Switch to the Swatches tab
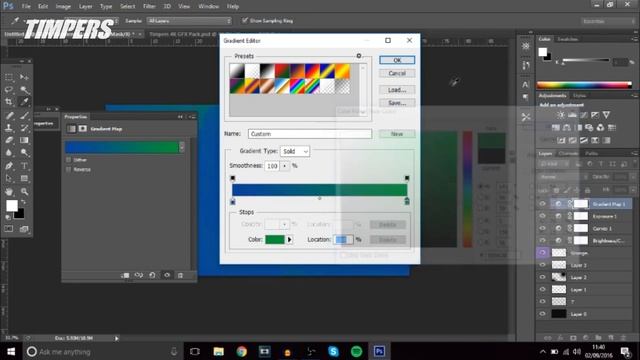The height and width of the screenshot is (360, 640). coord(568,39)
